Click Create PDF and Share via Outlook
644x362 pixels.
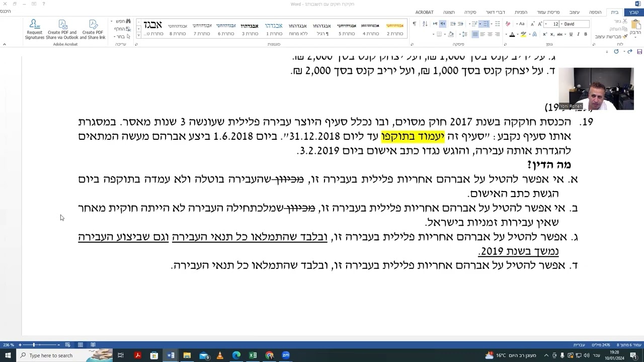62,30
